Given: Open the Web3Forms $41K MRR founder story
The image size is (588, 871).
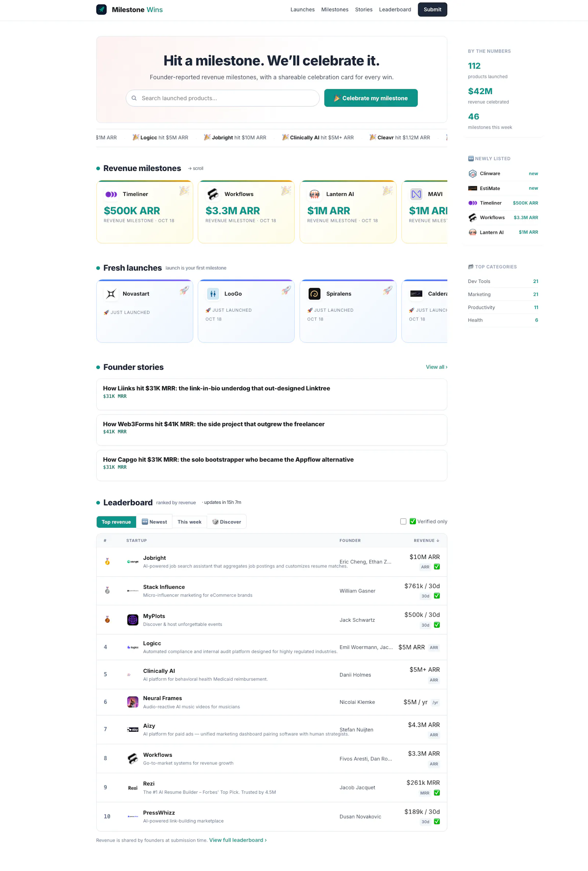Looking at the screenshot, I should (271, 430).
